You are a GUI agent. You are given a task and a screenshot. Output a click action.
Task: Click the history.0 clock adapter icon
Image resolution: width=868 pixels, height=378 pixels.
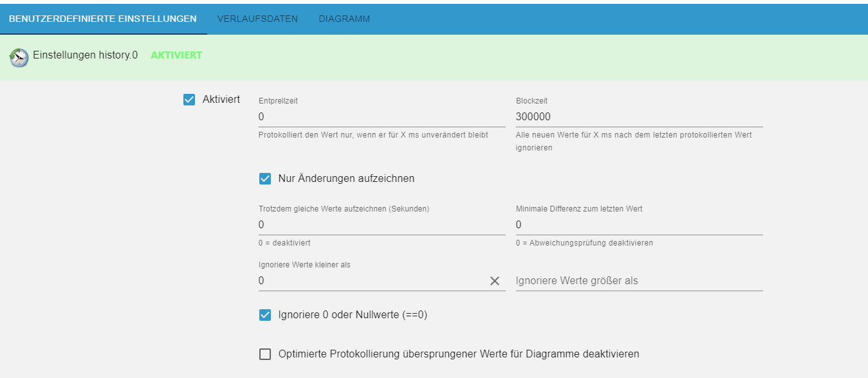(19, 58)
